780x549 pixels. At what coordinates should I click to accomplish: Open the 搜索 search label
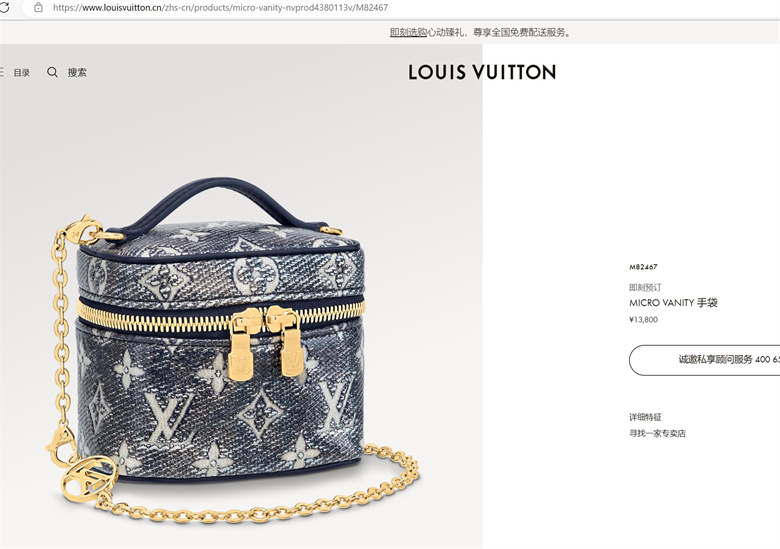pyautogui.click(x=77, y=73)
